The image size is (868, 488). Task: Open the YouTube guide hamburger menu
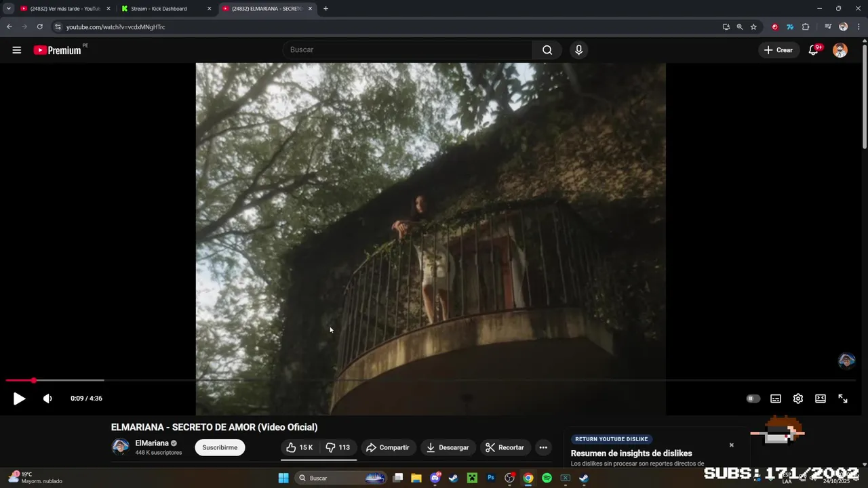pyautogui.click(x=17, y=50)
